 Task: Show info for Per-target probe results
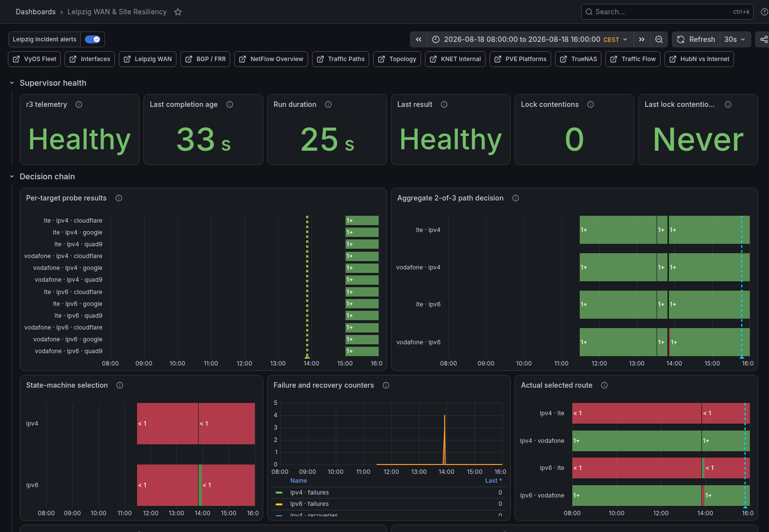(x=119, y=198)
